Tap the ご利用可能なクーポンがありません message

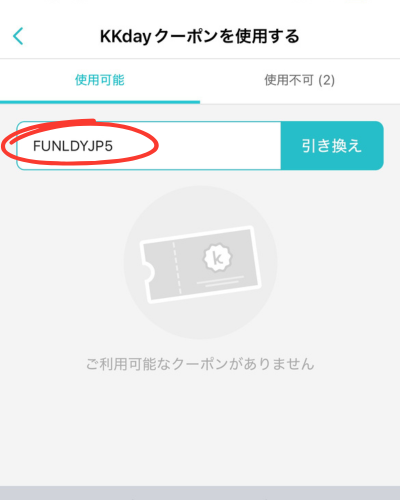click(x=200, y=364)
